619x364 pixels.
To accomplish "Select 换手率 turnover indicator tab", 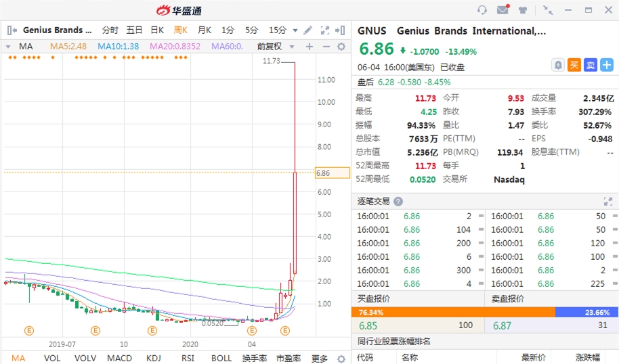I will coord(255,358).
